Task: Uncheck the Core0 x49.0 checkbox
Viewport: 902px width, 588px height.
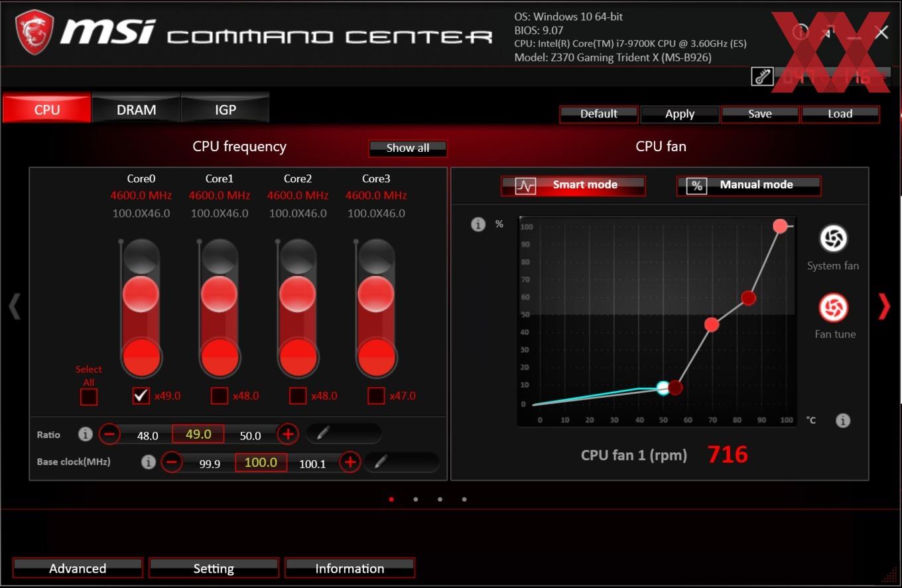Action: click(141, 395)
